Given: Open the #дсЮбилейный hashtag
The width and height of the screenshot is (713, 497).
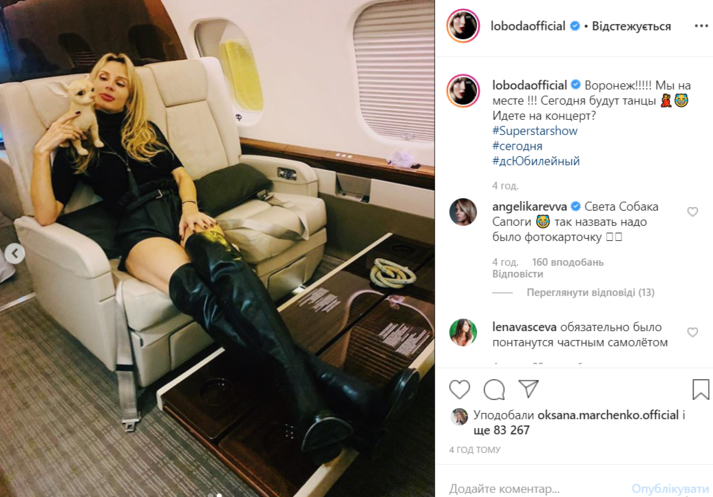Looking at the screenshot, I should click(x=536, y=161).
